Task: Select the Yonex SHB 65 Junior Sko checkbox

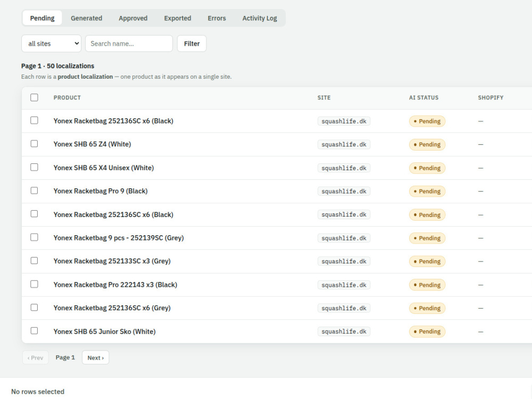Action: [34, 330]
